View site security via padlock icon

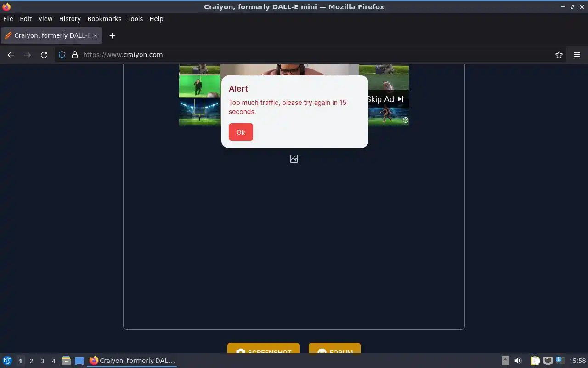tap(75, 55)
